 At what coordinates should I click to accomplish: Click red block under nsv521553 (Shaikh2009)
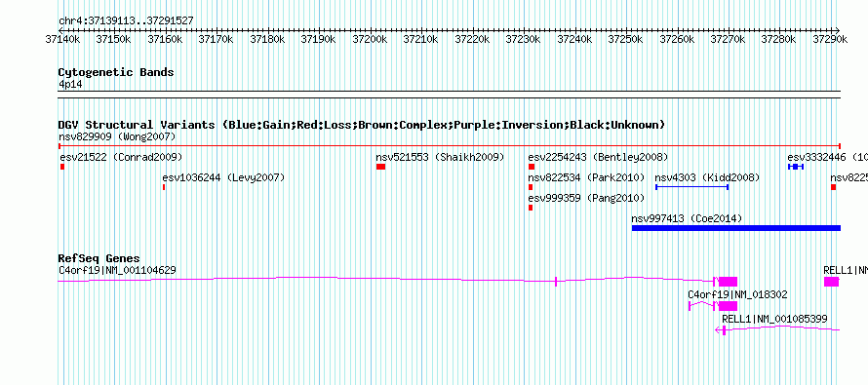[381, 167]
